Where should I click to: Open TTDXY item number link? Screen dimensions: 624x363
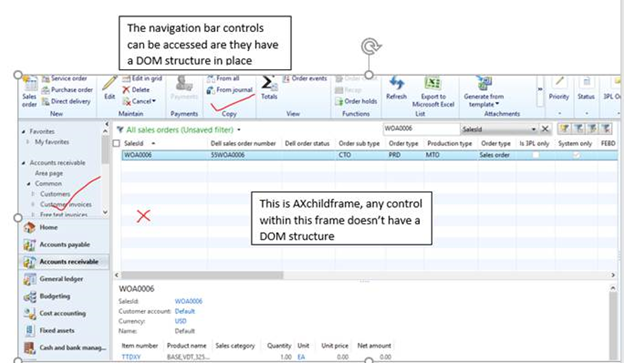point(131,357)
